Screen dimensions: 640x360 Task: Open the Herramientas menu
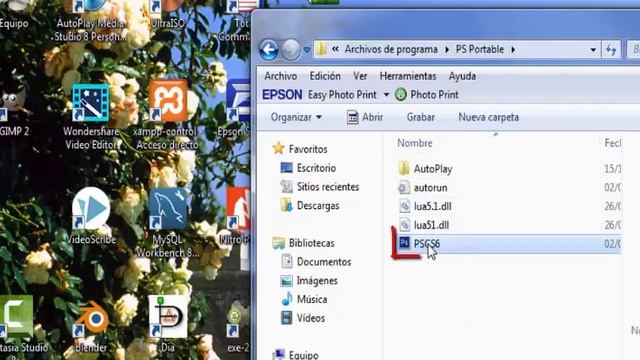408,76
